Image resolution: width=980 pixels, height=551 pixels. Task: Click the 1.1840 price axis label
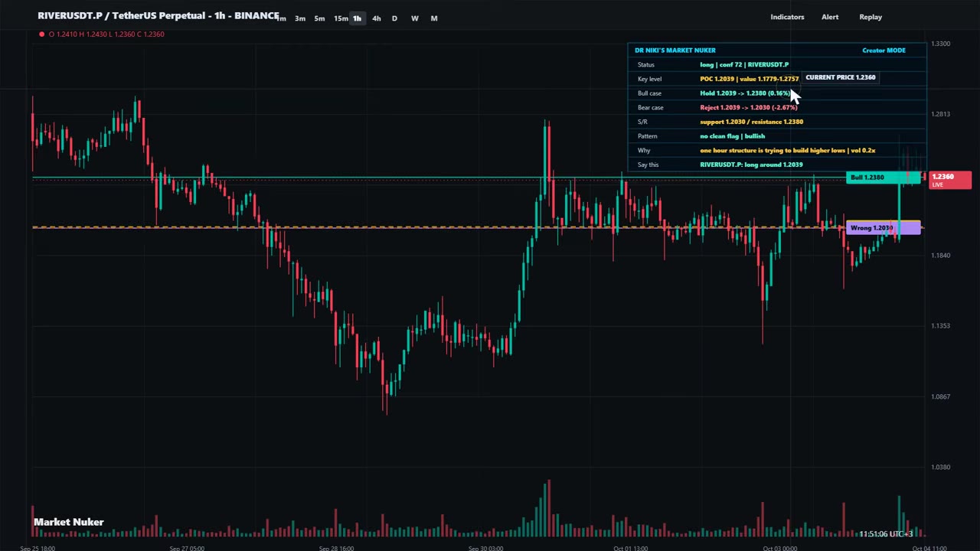(940, 256)
